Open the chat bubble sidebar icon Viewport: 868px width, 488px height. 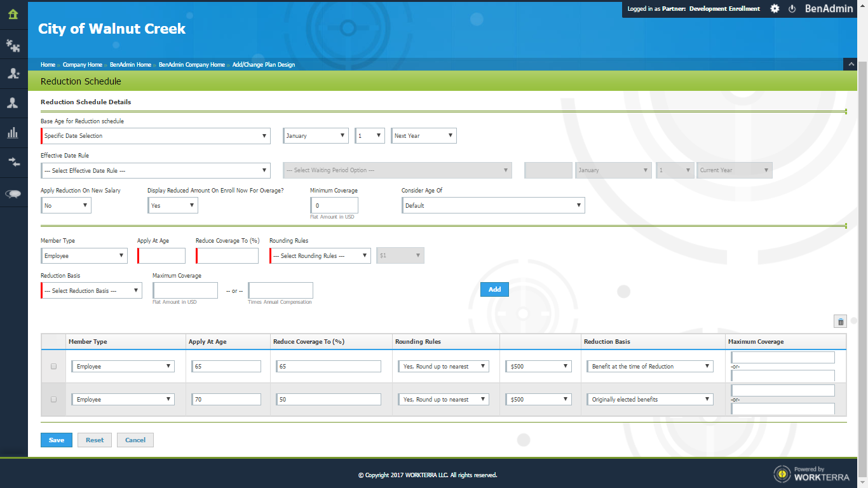click(13, 194)
